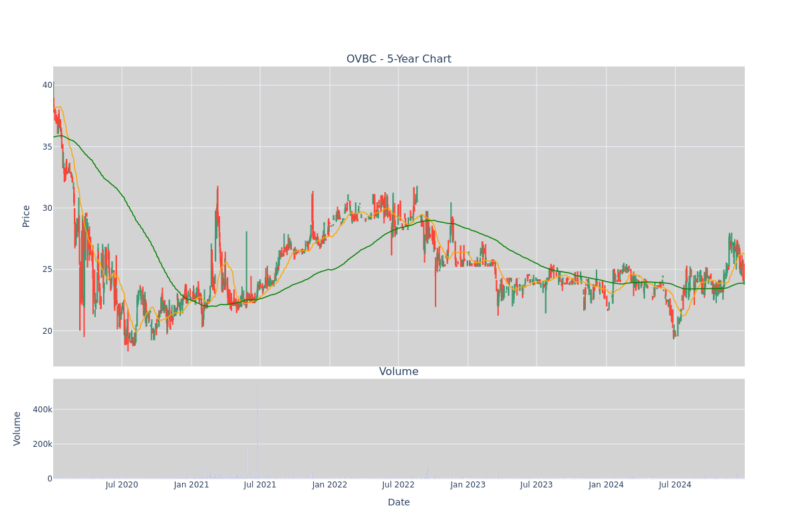This screenshot has width=798, height=532.
Task: Click the Price y-axis label
Action: pos(27,216)
